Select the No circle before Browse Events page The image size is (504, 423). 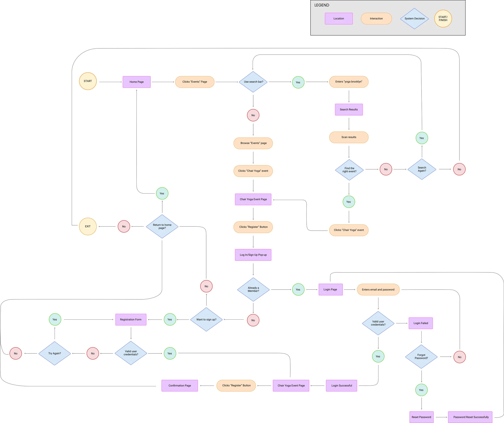point(253,115)
